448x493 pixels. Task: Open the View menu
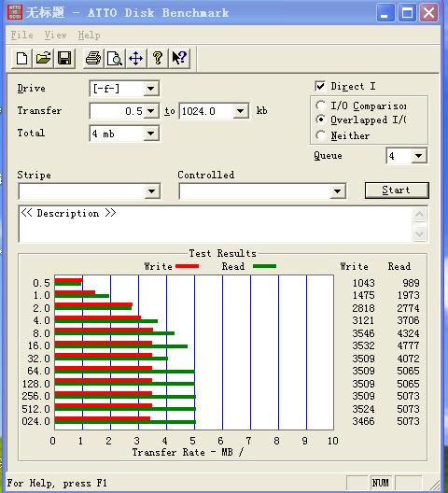[55, 35]
